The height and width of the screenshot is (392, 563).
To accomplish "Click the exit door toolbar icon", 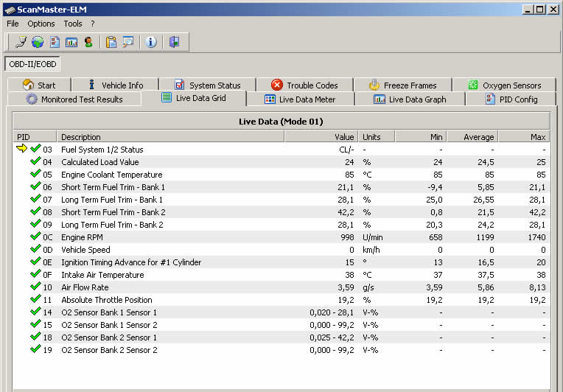I will 174,42.
